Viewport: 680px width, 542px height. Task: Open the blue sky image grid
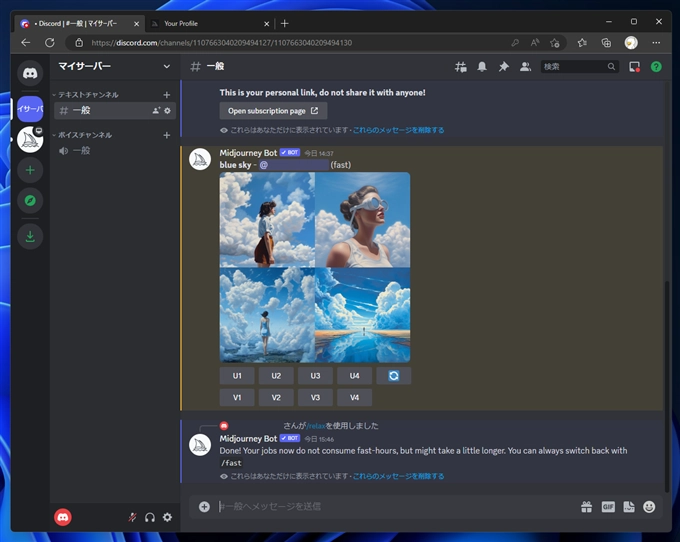(x=315, y=267)
